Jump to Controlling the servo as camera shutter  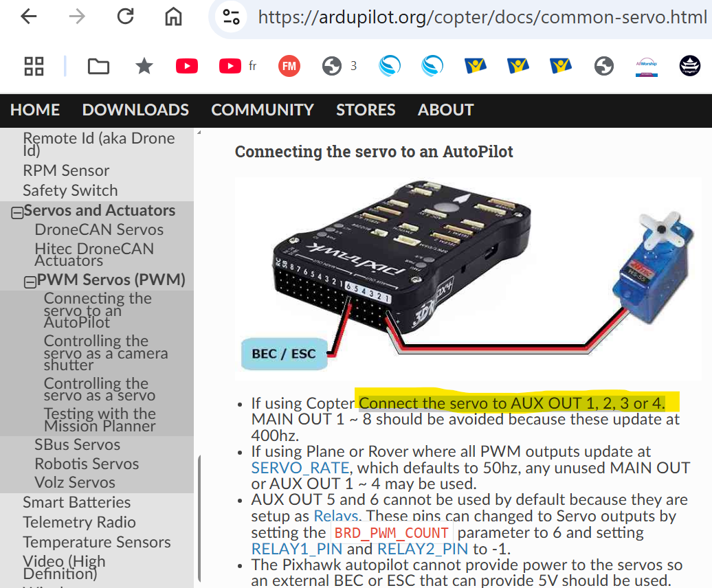[106, 353]
